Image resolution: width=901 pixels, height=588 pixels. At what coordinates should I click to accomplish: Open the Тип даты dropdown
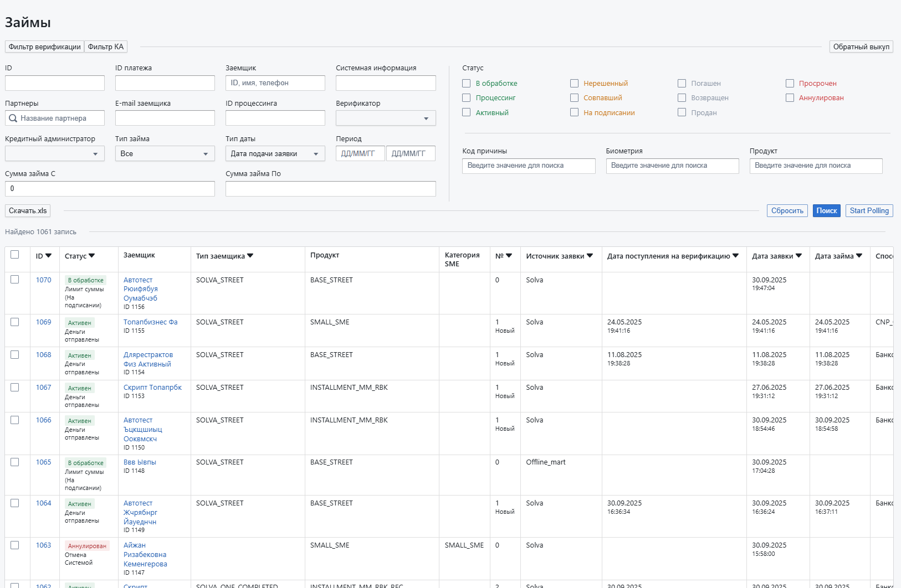point(275,154)
